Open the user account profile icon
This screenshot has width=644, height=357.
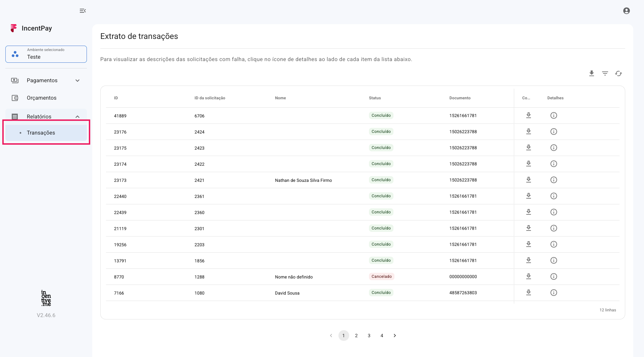(626, 11)
